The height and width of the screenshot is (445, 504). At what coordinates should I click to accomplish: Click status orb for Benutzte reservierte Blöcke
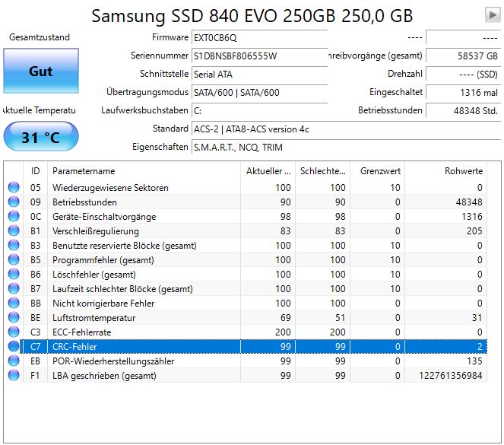tap(14, 245)
